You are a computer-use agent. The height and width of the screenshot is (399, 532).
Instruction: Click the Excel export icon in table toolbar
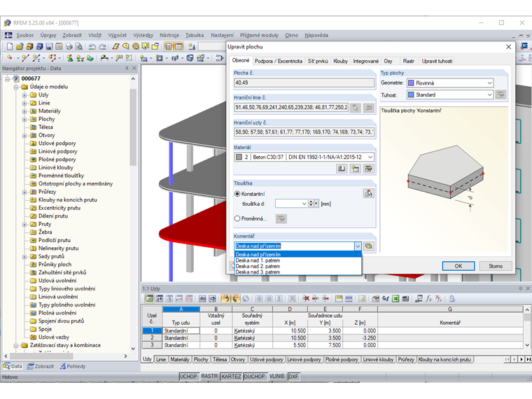tap(395, 299)
